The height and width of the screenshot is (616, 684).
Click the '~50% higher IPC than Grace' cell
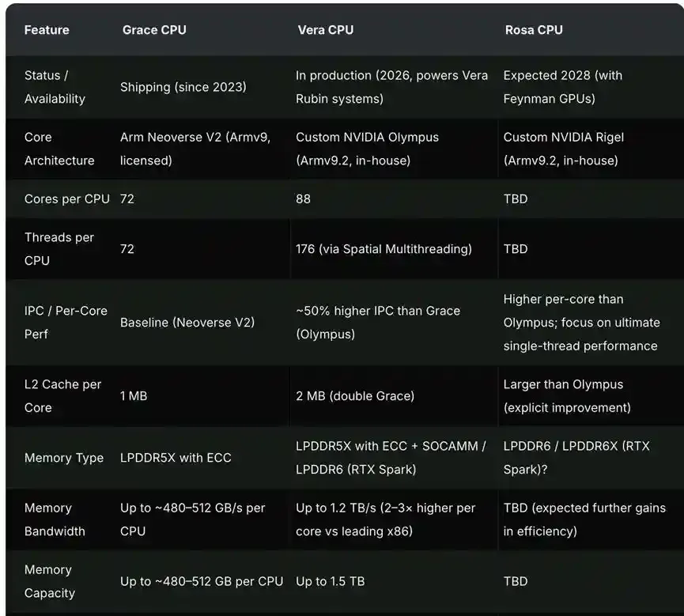pos(378,323)
